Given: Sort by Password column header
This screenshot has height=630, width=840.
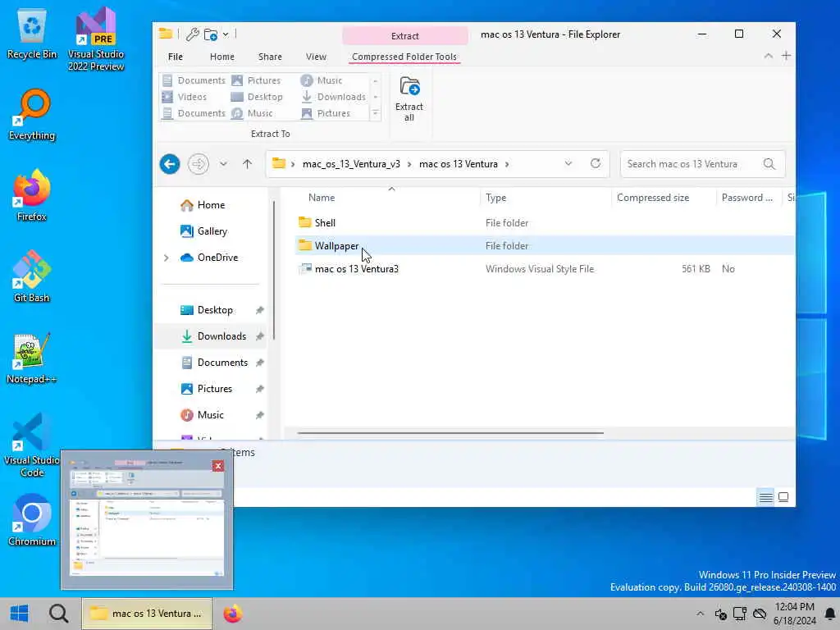Looking at the screenshot, I should tap(747, 198).
